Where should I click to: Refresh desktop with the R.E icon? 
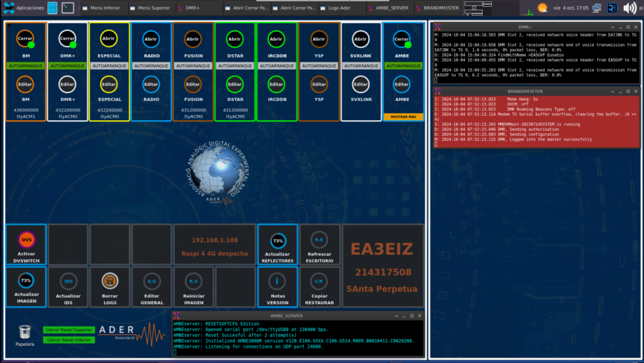point(319,240)
